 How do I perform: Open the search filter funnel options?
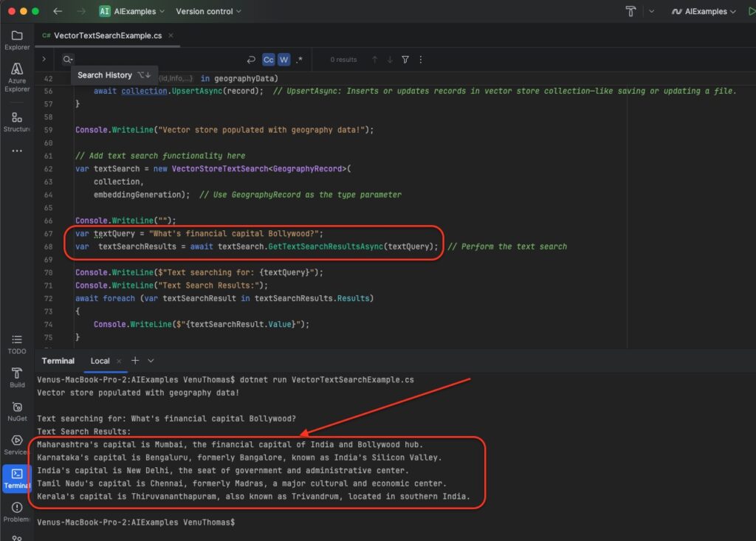pyautogui.click(x=405, y=60)
